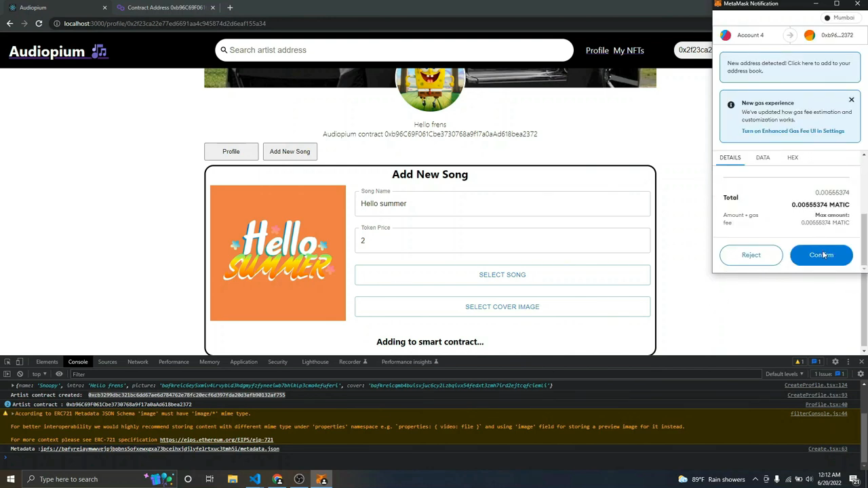The image size is (868, 488).
Task: Open OBS Studio from the taskbar
Action: pyautogui.click(x=299, y=479)
